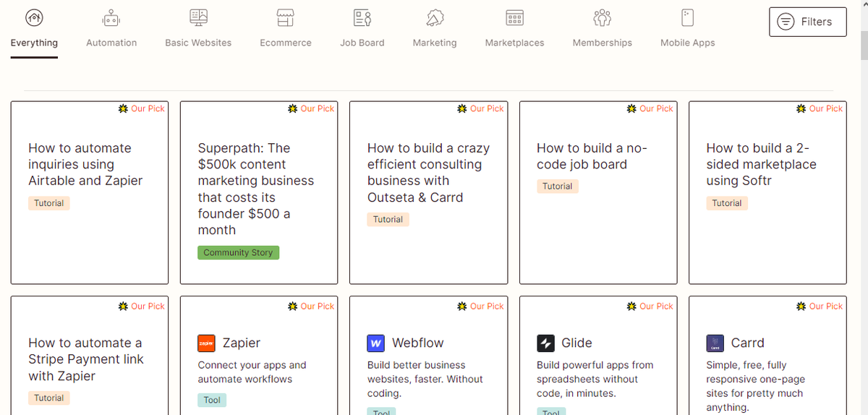
Task: Click the Ecommerce storefront icon
Action: click(x=286, y=17)
